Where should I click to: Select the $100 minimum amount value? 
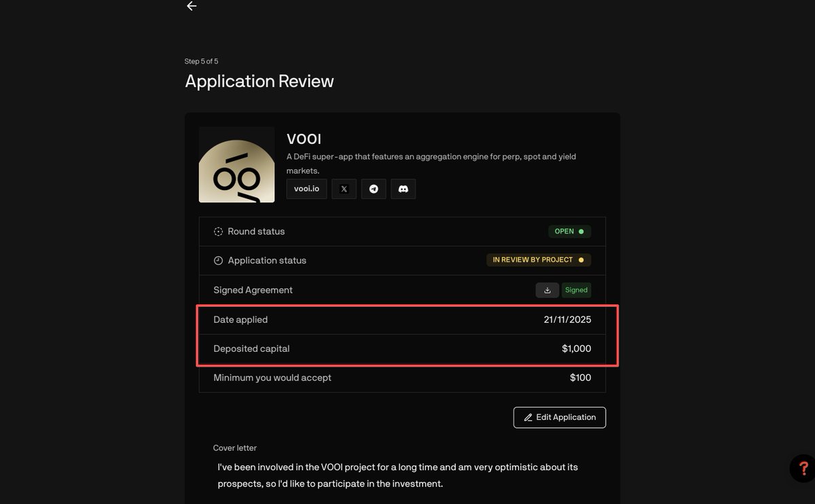pyautogui.click(x=581, y=378)
